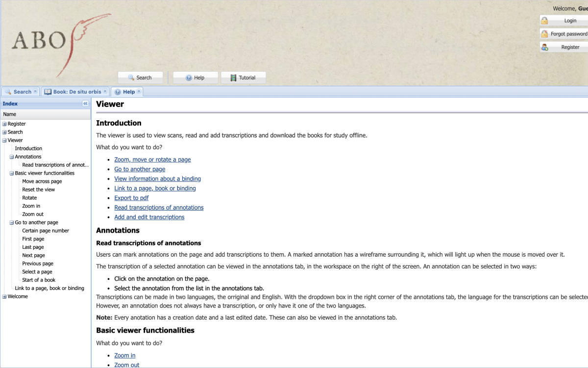Image resolution: width=588 pixels, height=368 pixels.
Task: Switch to the Search tab
Action: click(22, 92)
